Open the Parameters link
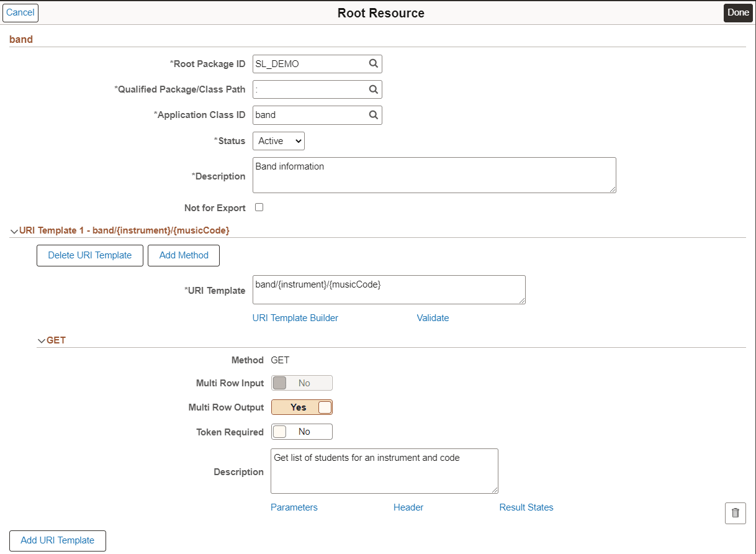 pos(294,507)
